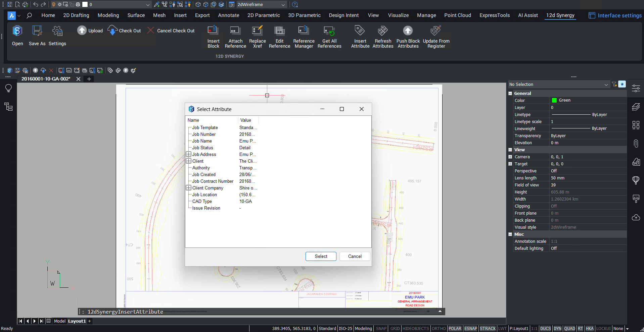The width and height of the screenshot is (644, 332).
Task: Click the Check Out icon
Action: point(112,31)
